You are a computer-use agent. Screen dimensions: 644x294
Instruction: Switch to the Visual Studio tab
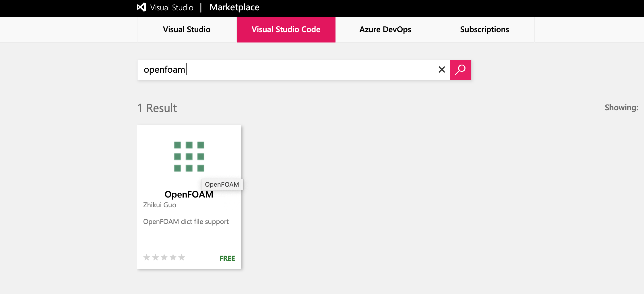tap(187, 29)
